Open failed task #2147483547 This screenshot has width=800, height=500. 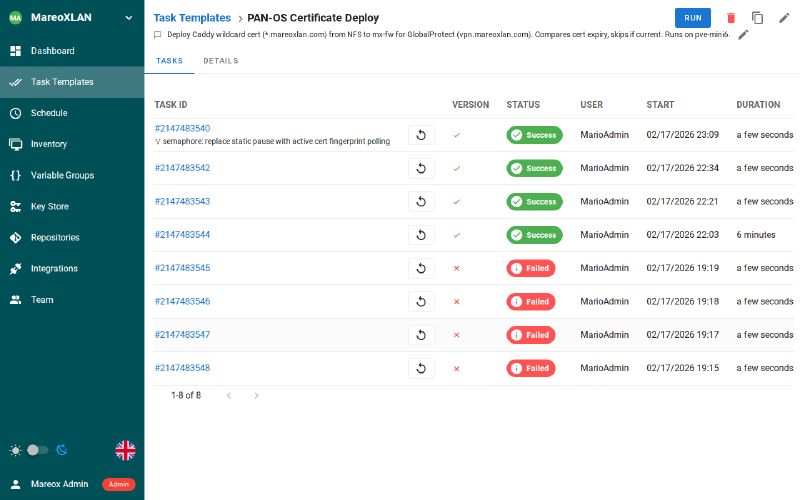pyautogui.click(x=182, y=335)
